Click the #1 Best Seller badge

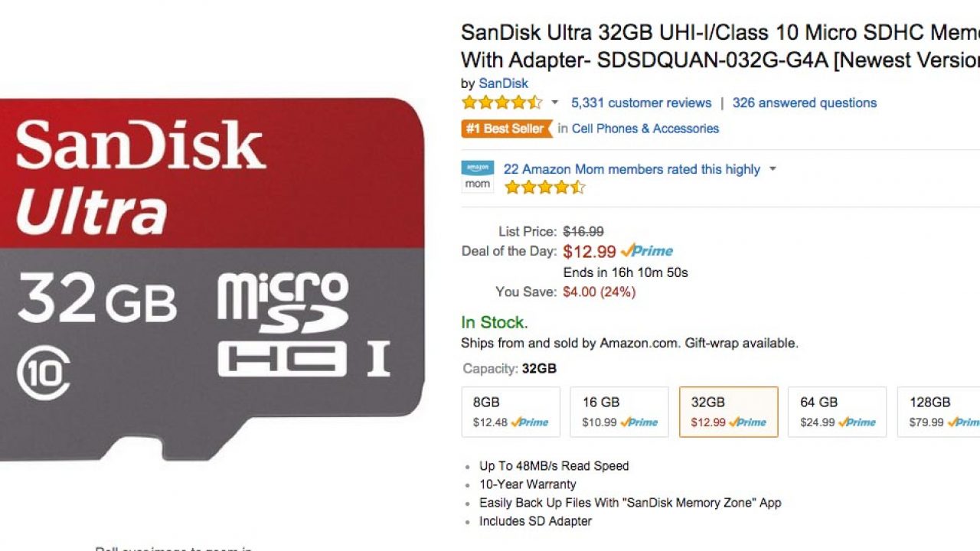pos(505,129)
